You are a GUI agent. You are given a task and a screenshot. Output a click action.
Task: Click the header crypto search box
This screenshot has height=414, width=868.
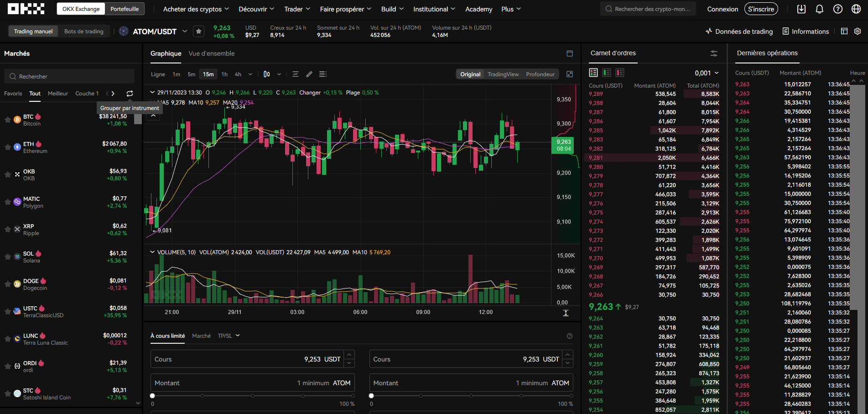tap(648, 9)
